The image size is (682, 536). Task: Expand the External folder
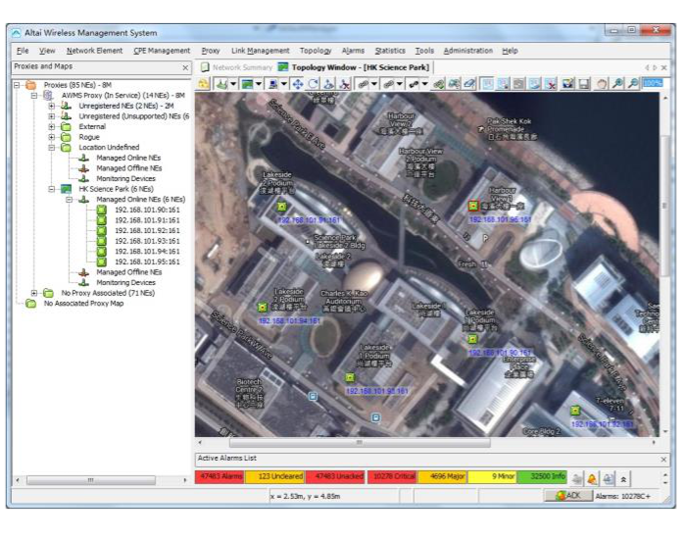pyautogui.click(x=52, y=127)
